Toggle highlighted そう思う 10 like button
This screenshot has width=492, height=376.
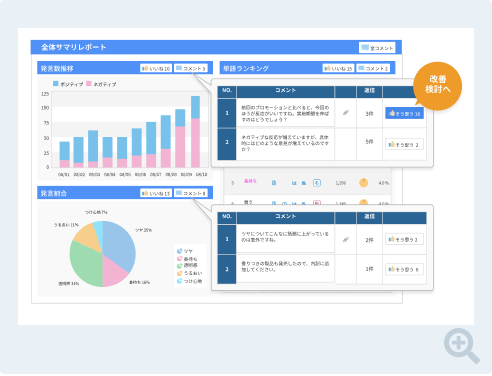point(404,113)
